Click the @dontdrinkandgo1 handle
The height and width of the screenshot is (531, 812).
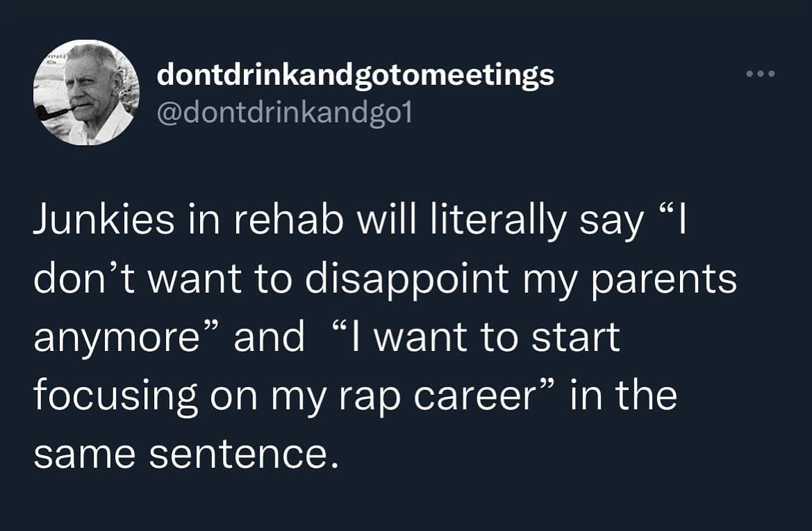[x=284, y=113]
